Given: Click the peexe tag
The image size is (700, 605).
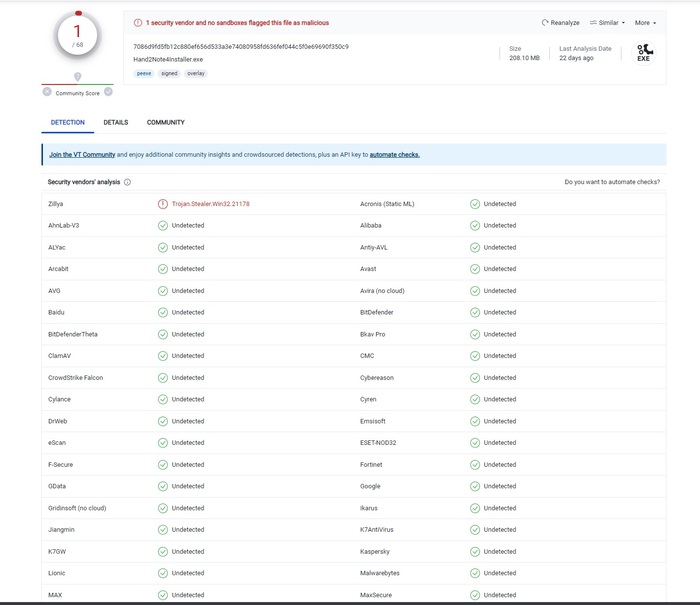Looking at the screenshot, I should coord(144,73).
